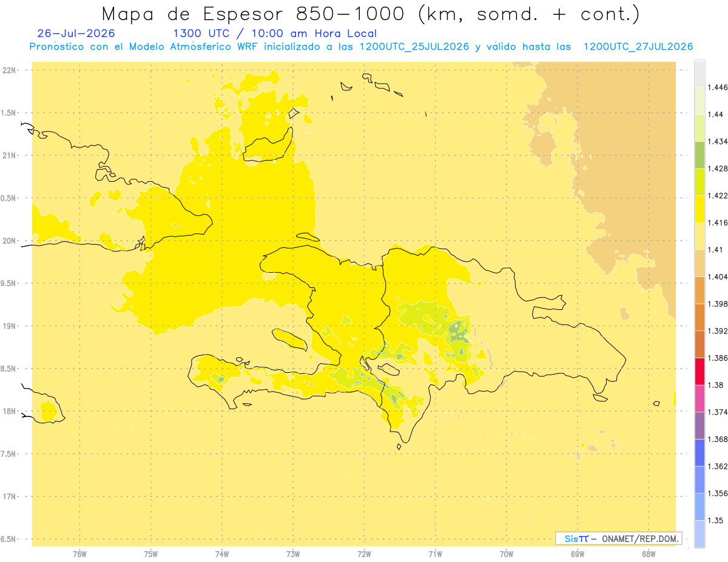Viewport: 728px width, 562px height.
Task: Select the '1200UTC_27JUL2026' valid-until time
Action: click(638, 47)
